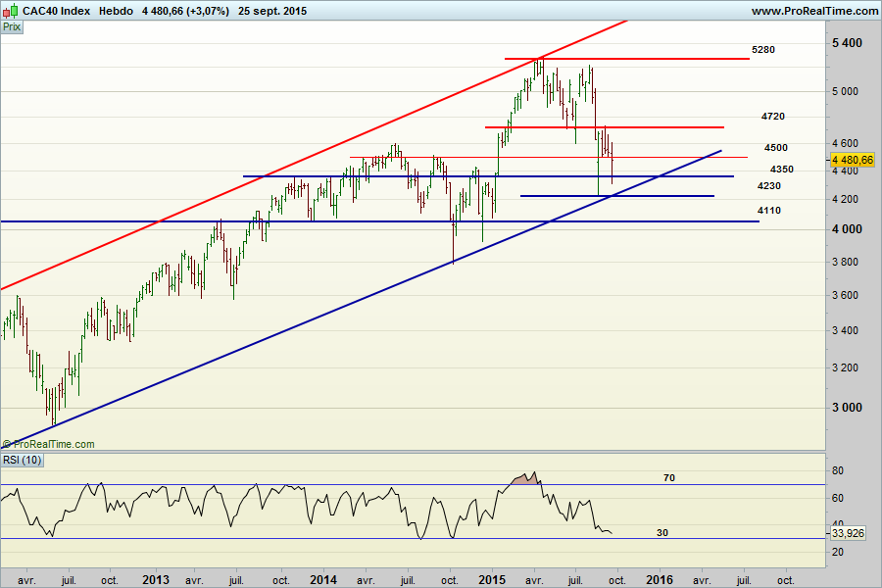
Task: Select the 4500 level label
Action: pos(775,148)
